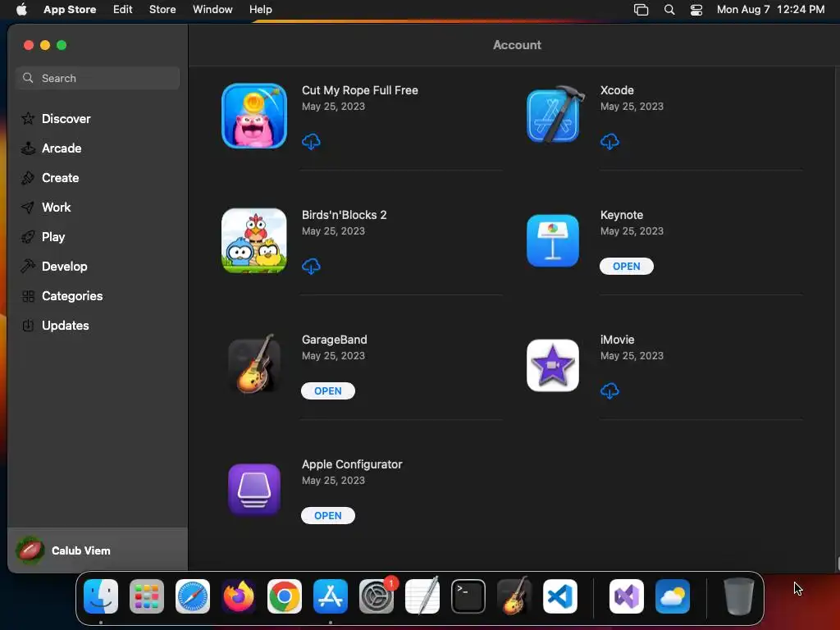Open the weather app in Dock
This screenshot has width=840, height=630.
click(673, 596)
